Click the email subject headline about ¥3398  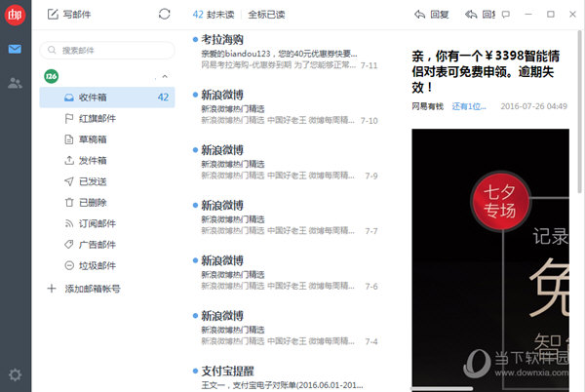pyautogui.click(x=486, y=71)
